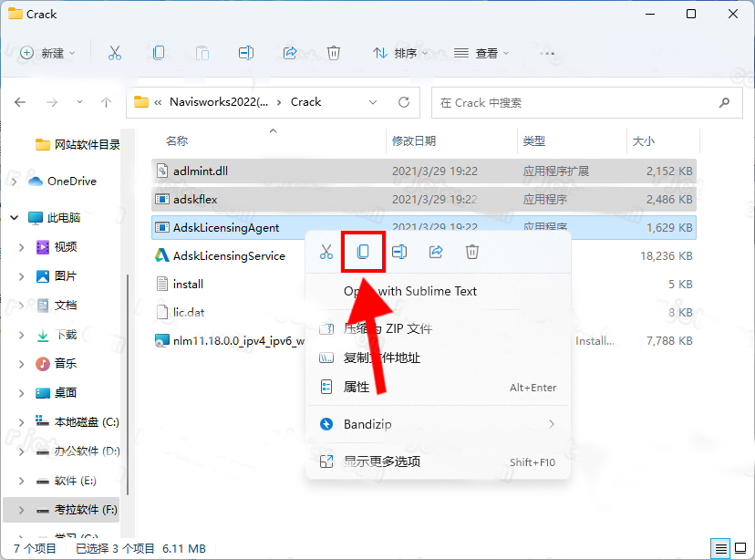Open 属性 (Properties) from context menu
Image resolution: width=755 pixels, height=560 pixels.
point(439,387)
